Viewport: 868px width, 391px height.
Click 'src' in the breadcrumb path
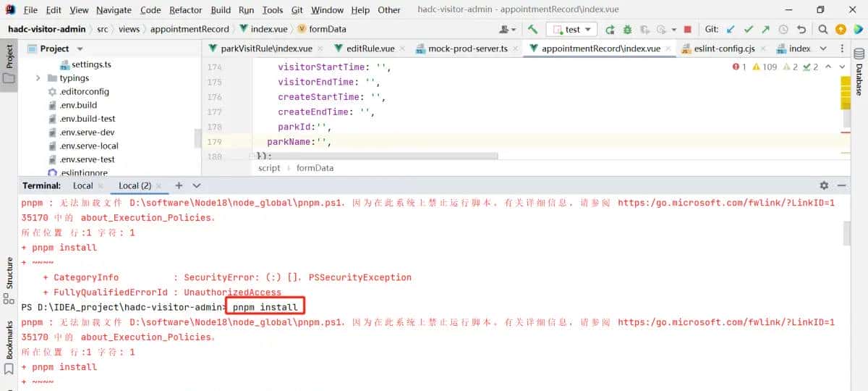click(x=103, y=29)
